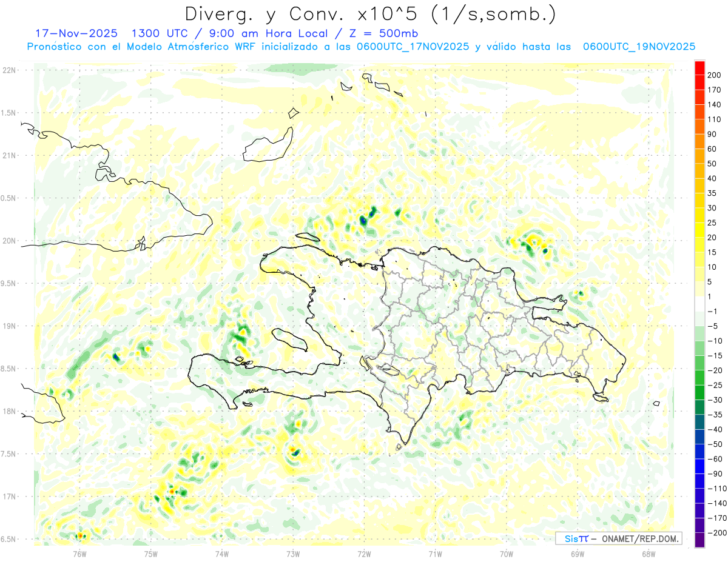
Task: Click the color scale value '90'
Action: pos(712,134)
